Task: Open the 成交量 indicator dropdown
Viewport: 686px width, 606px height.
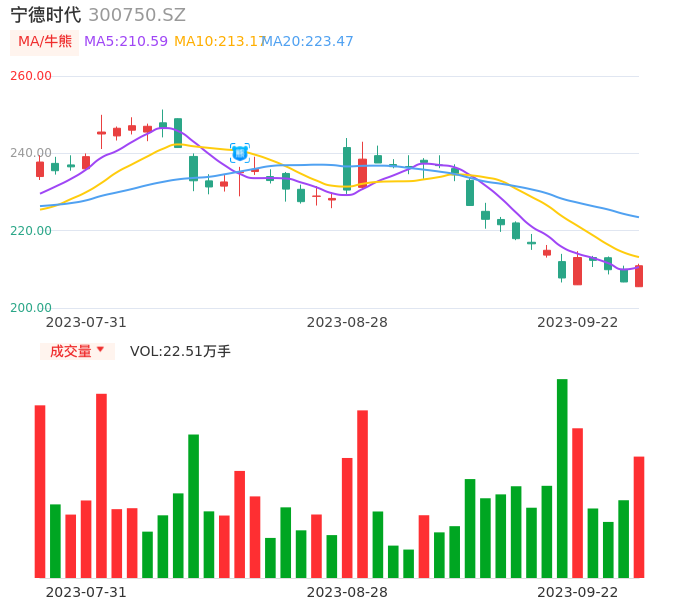Action: [x=77, y=351]
